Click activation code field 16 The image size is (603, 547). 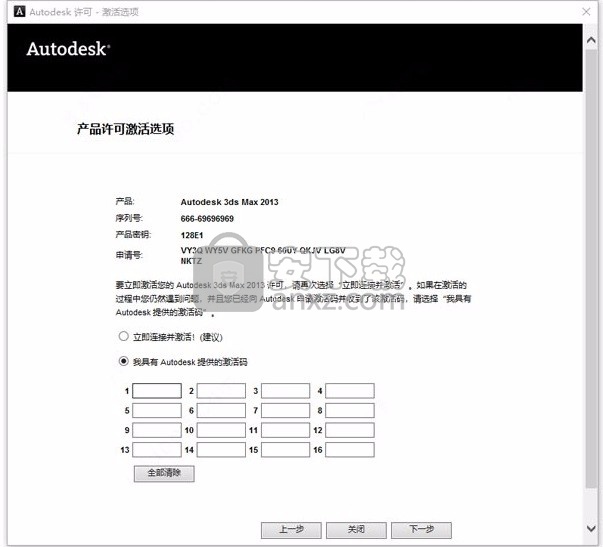click(350, 450)
